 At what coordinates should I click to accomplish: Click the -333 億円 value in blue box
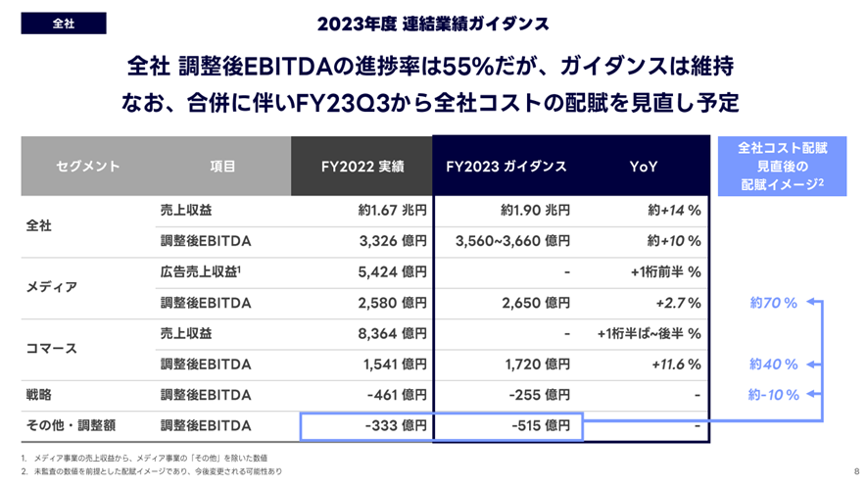(395, 425)
